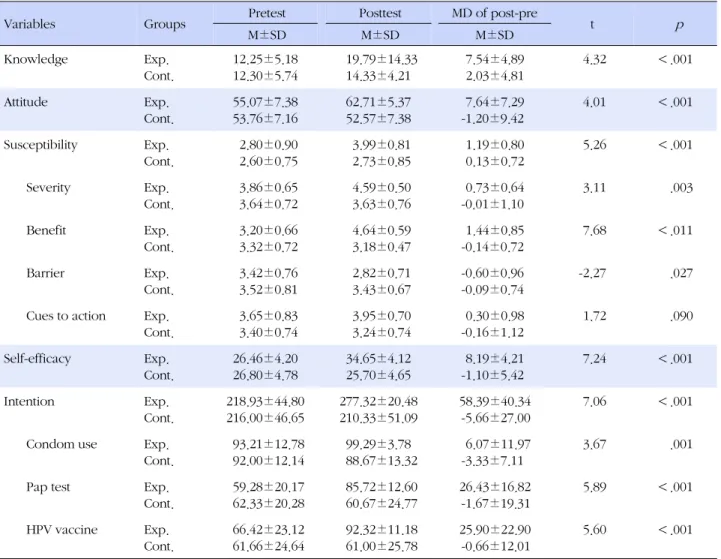Click p value .027

click(681, 273)
